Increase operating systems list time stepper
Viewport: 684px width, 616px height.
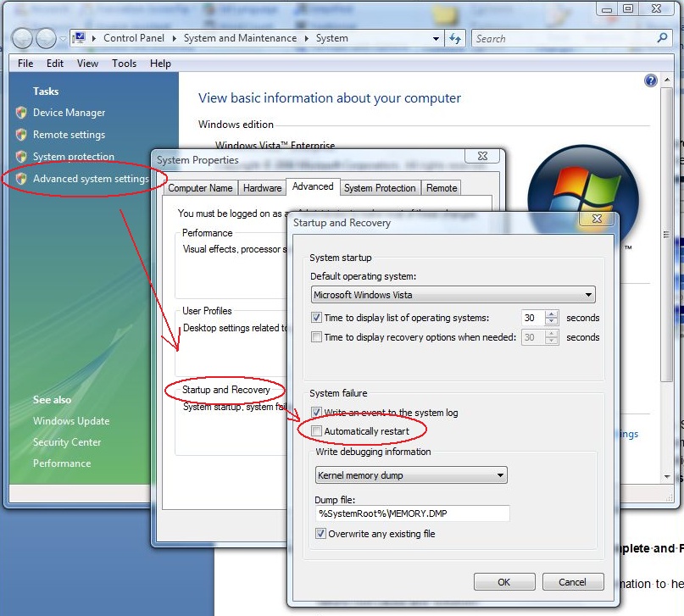point(552,314)
